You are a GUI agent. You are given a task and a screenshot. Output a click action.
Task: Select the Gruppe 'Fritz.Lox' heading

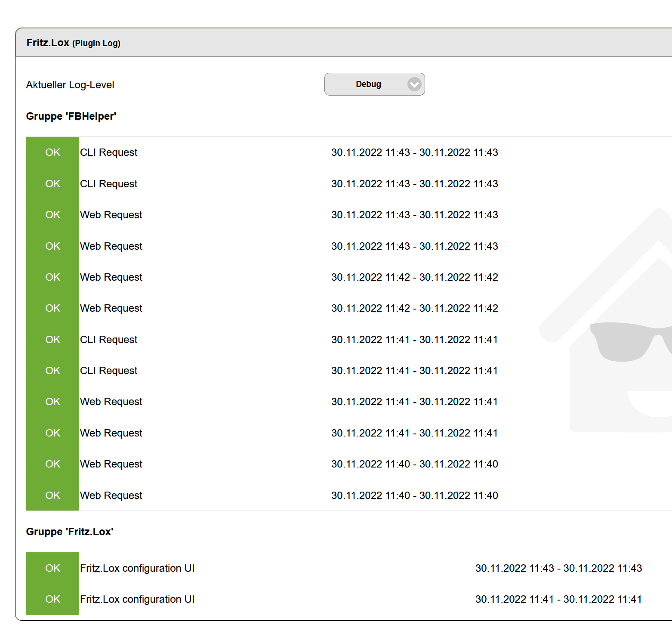click(x=70, y=532)
